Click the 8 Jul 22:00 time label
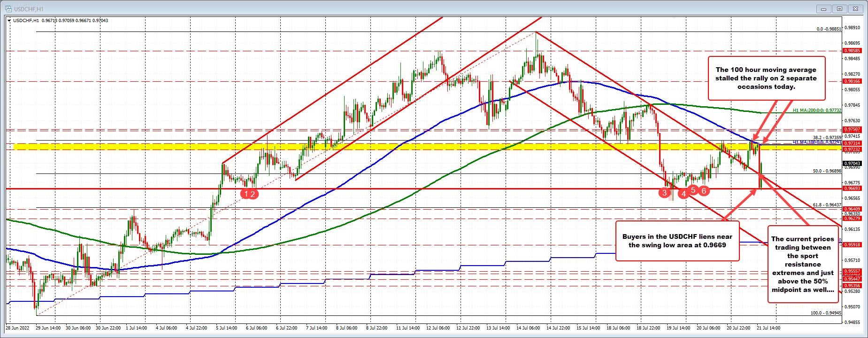 pos(376,328)
